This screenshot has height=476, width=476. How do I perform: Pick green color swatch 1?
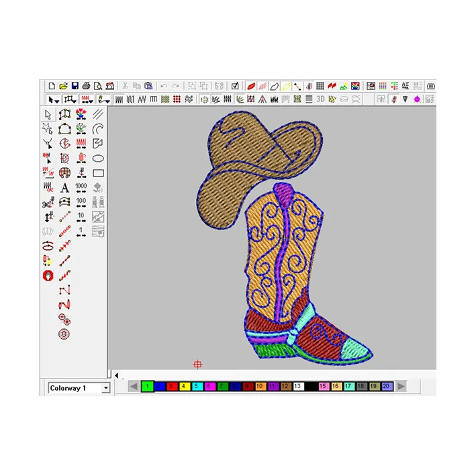click(x=148, y=387)
